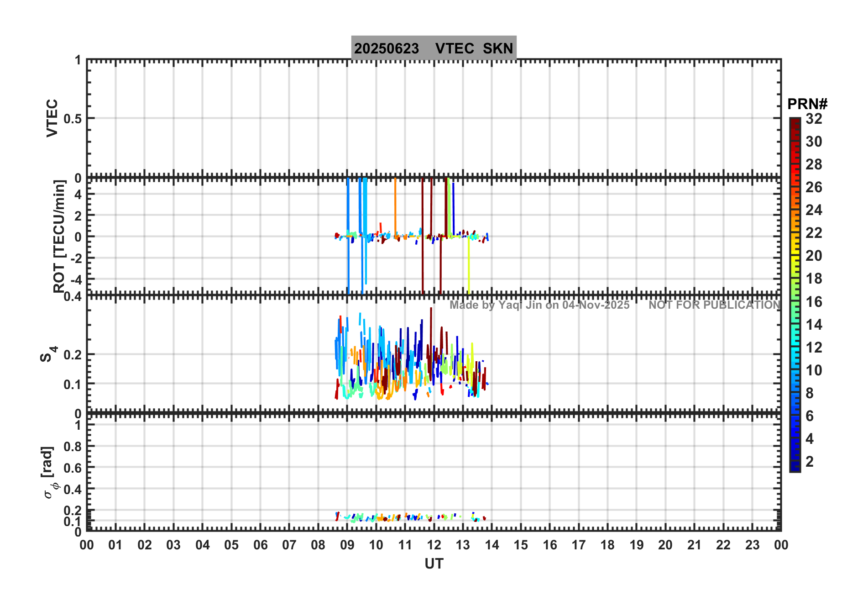Image resolution: width=868 pixels, height=590 pixels.
Task: Click the "01" tick on the UT axis
Action: coord(115,545)
